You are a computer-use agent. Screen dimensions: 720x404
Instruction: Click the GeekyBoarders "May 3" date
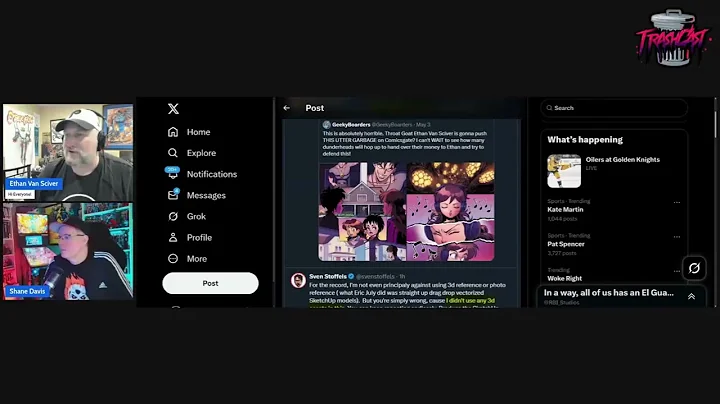(423, 124)
